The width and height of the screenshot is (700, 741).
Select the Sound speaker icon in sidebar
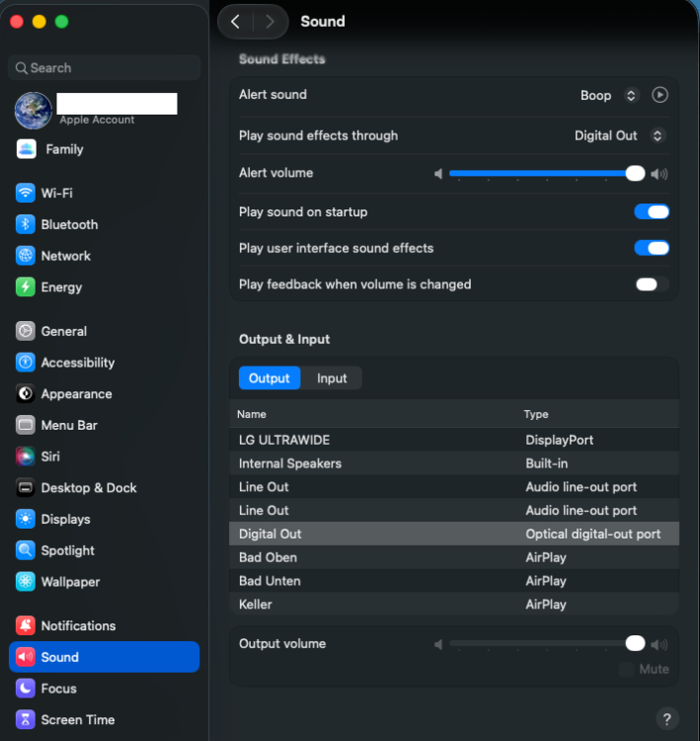pos(26,657)
